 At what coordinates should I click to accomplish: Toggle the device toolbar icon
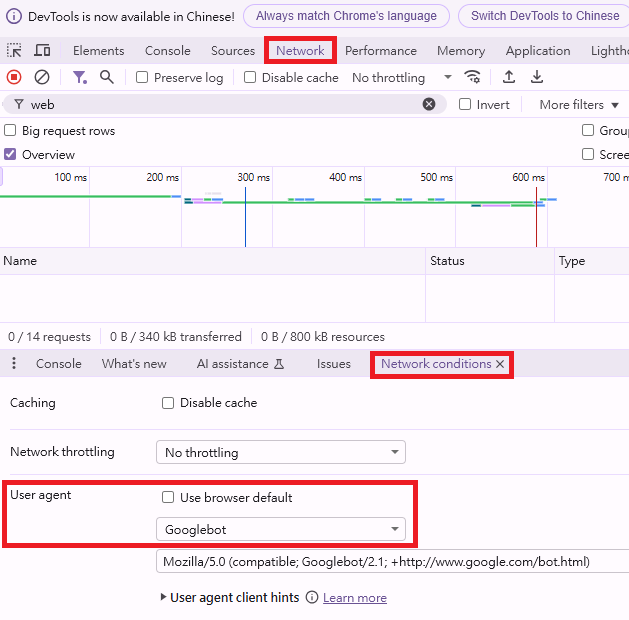(x=42, y=51)
